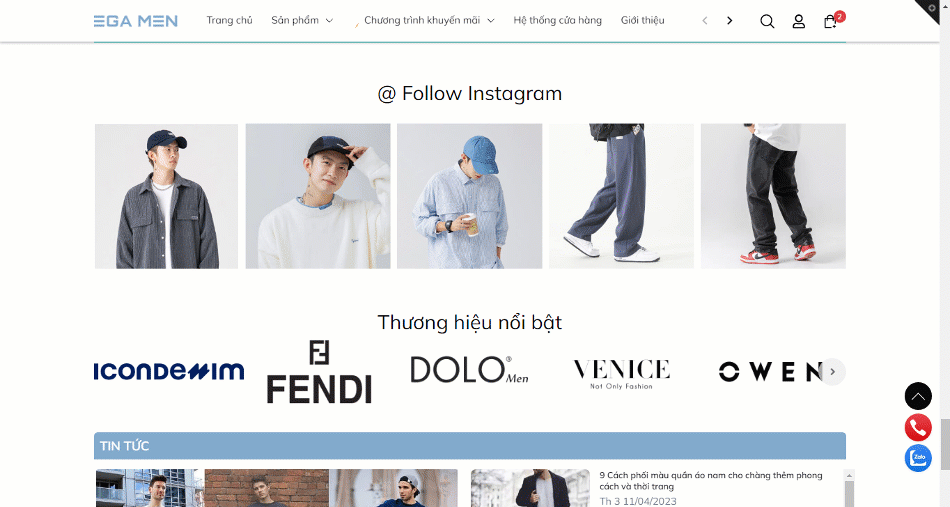950x507 pixels.
Task: Open the user account icon
Action: pos(799,21)
